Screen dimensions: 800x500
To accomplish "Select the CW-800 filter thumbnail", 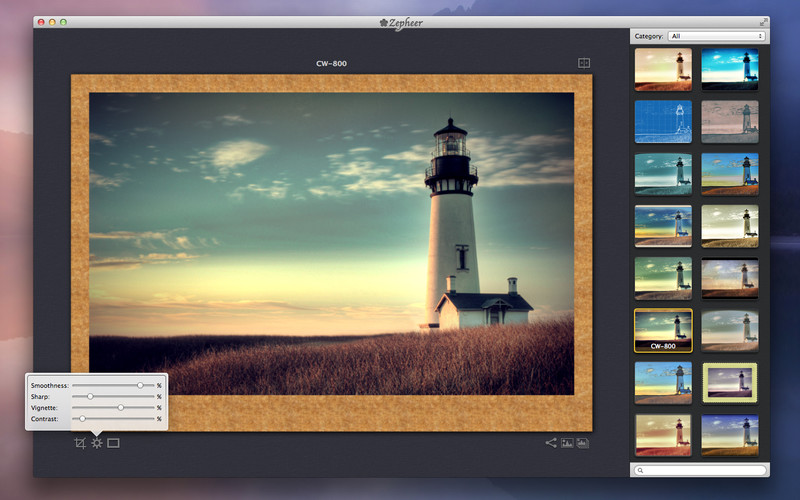I will point(663,331).
